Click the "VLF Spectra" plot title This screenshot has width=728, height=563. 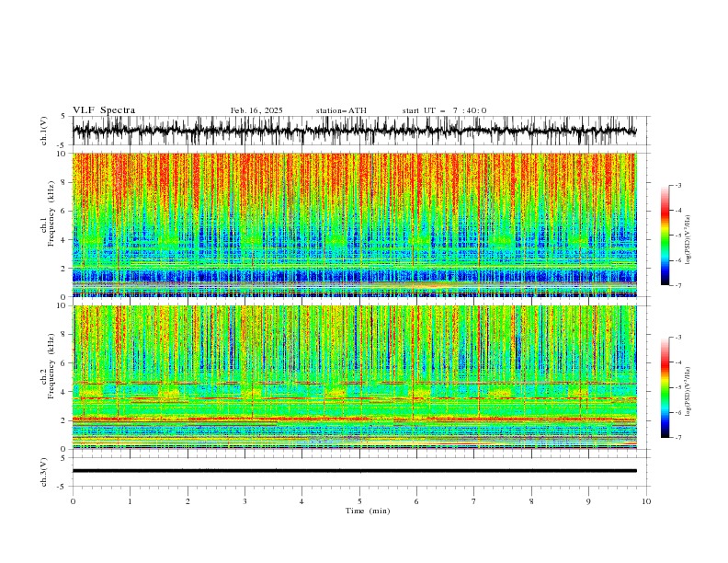104,110
